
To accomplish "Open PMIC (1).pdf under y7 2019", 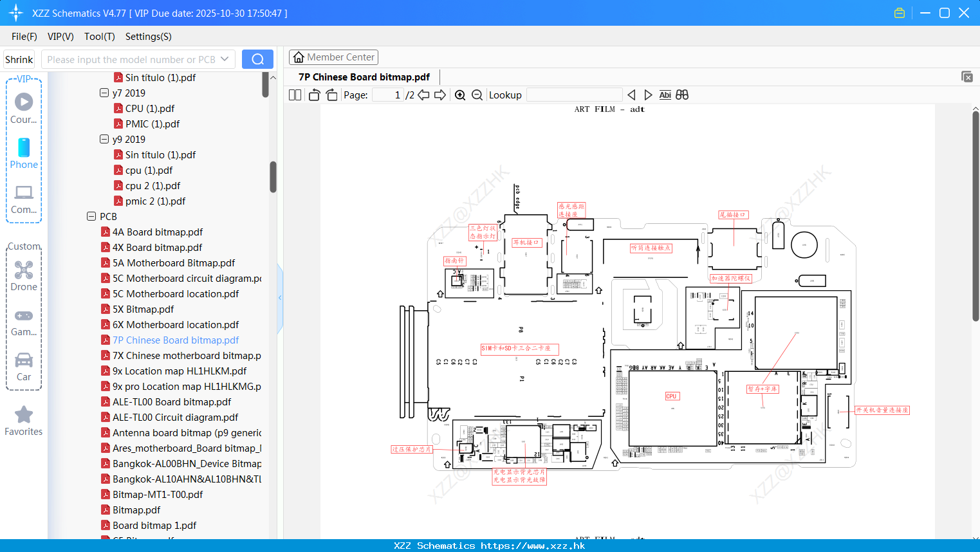I will 153,124.
